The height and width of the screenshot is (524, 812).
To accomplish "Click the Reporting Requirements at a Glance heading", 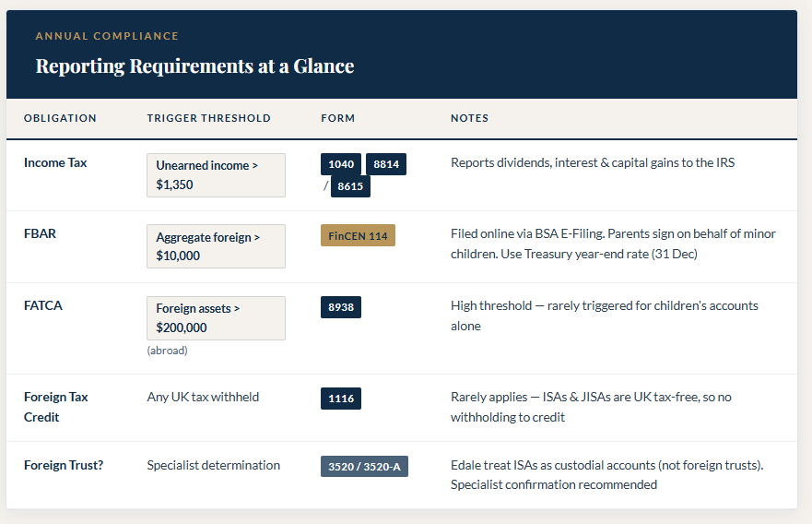I will pos(194,66).
